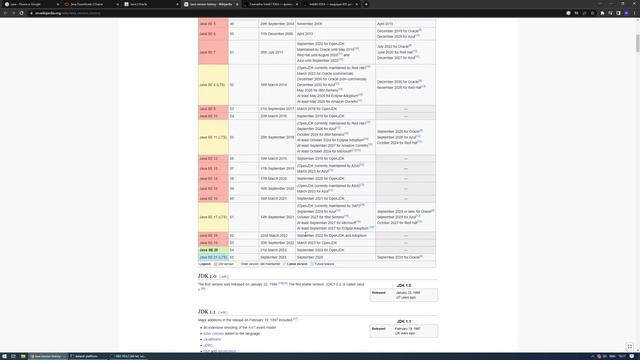
Task: Open the notification center in the taskbar
Action: tap(632, 356)
